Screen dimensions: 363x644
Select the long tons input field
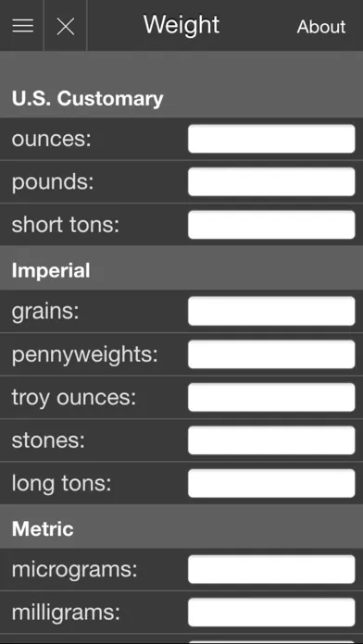271,483
